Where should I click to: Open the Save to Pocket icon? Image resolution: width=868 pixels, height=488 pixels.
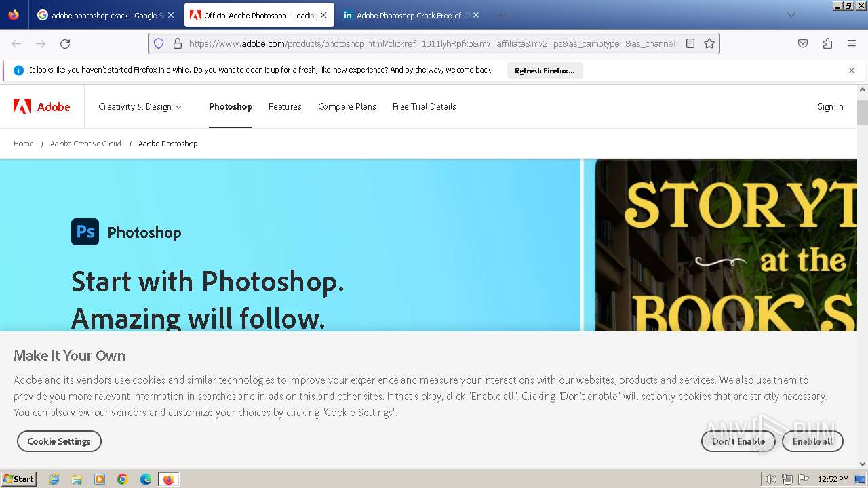pos(803,43)
